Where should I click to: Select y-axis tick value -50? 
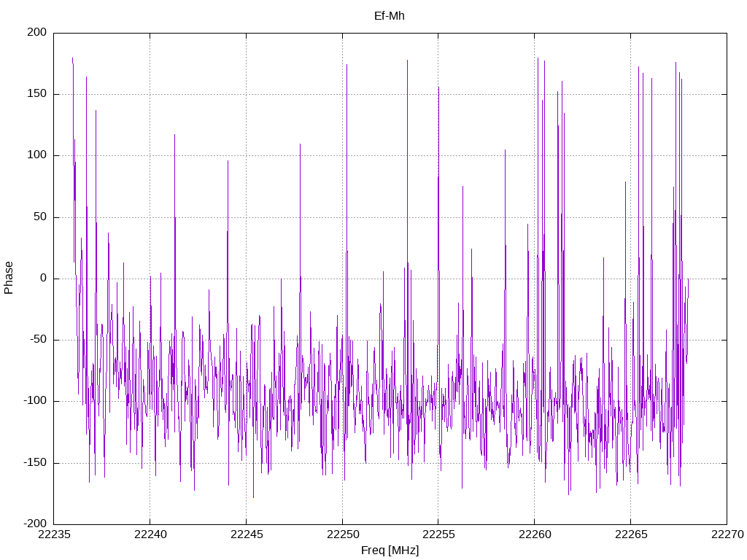[x=39, y=340]
